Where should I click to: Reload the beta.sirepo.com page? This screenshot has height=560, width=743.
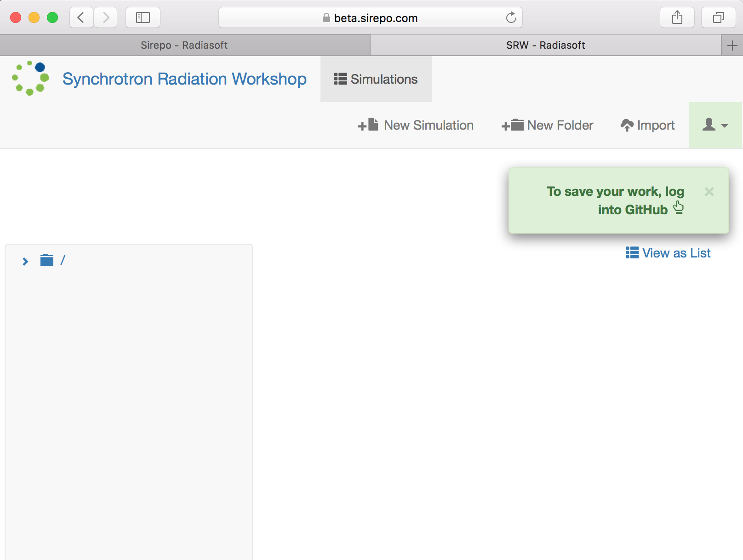[x=511, y=18]
